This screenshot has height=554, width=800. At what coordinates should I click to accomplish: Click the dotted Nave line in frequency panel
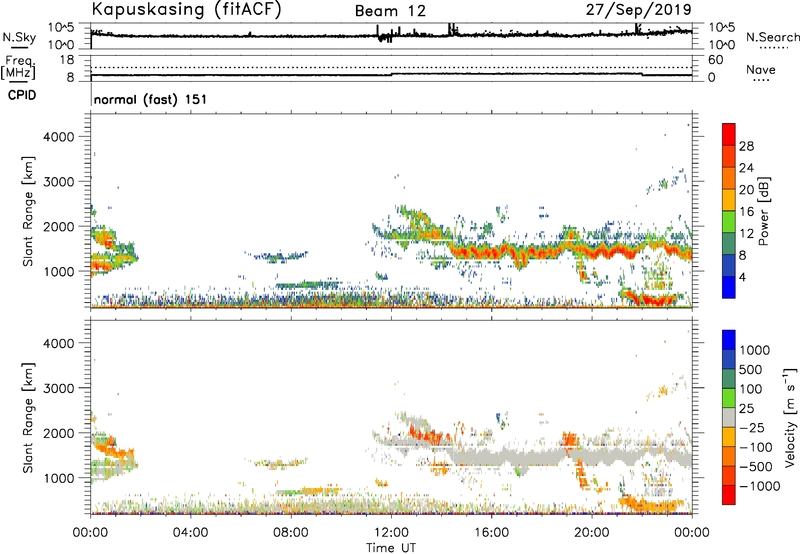pyautogui.click(x=391, y=67)
